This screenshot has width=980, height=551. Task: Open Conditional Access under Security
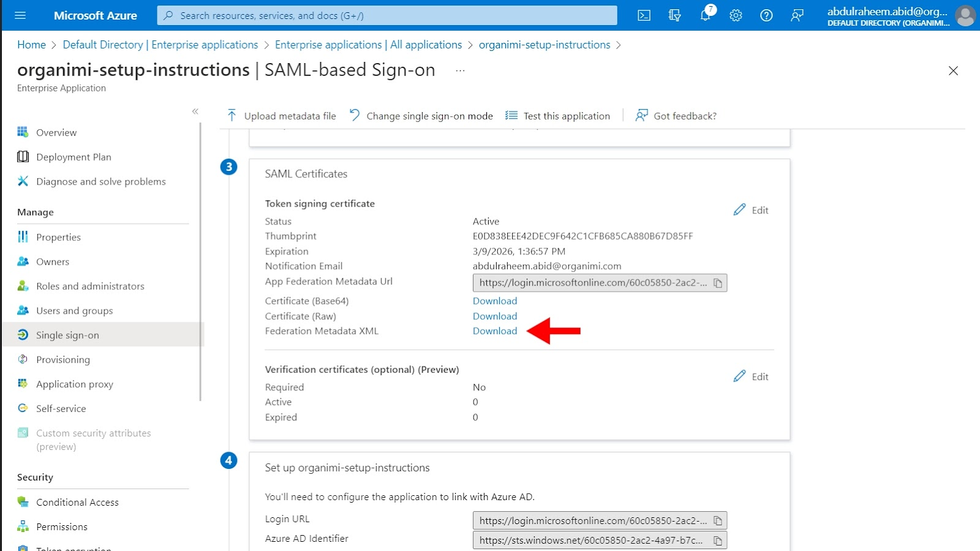(77, 502)
